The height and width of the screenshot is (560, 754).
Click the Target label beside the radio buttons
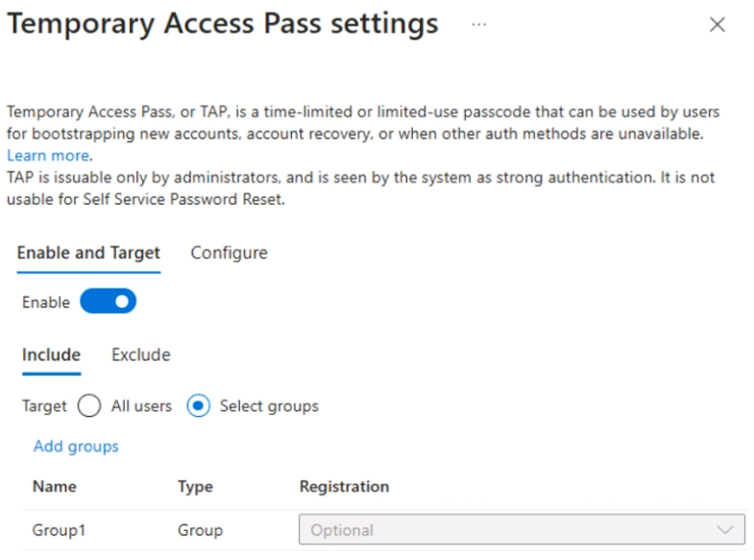[44, 406]
